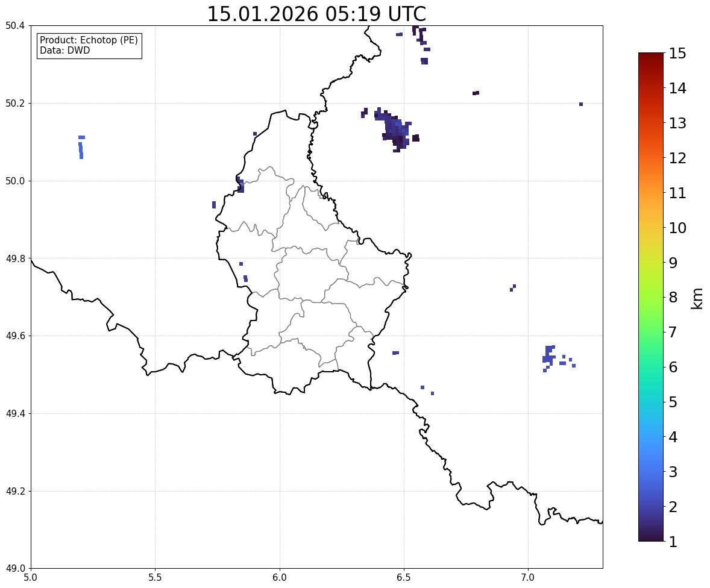The image size is (710, 588).
Task: Click the title "15.01.2026 05:19 UTC"
Action: [316, 14]
